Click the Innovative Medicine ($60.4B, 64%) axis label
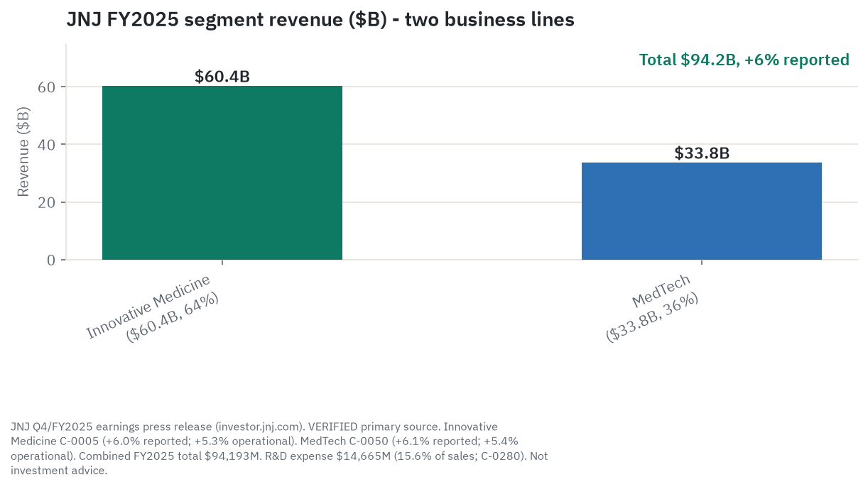The height and width of the screenshot is (489, 868). [154, 308]
